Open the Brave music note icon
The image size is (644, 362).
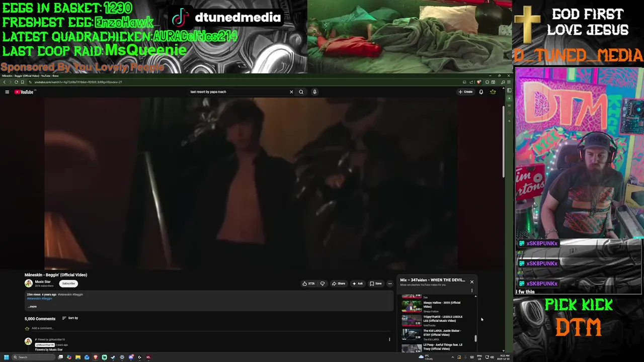tap(503, 82)
